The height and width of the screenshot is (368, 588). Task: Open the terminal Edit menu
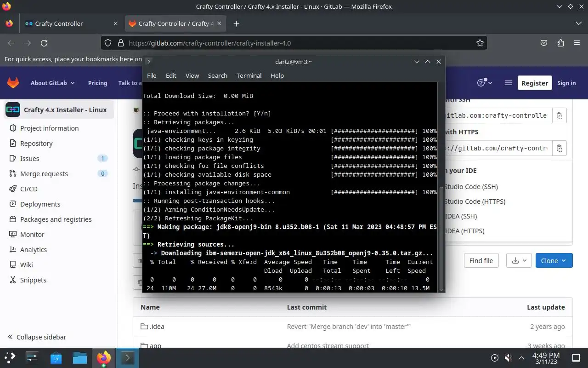click(171, 75)
